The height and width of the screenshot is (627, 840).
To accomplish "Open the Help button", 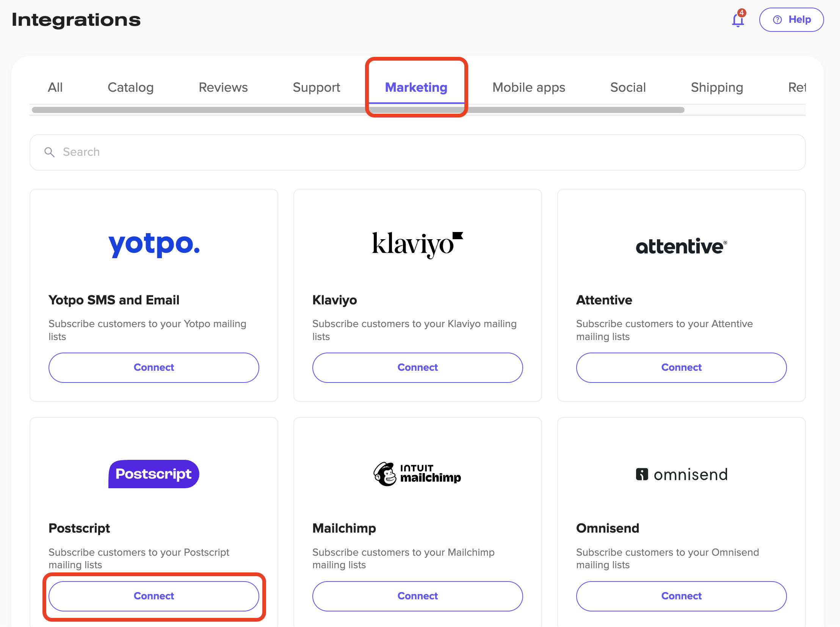I will click(x=791, y=20).
